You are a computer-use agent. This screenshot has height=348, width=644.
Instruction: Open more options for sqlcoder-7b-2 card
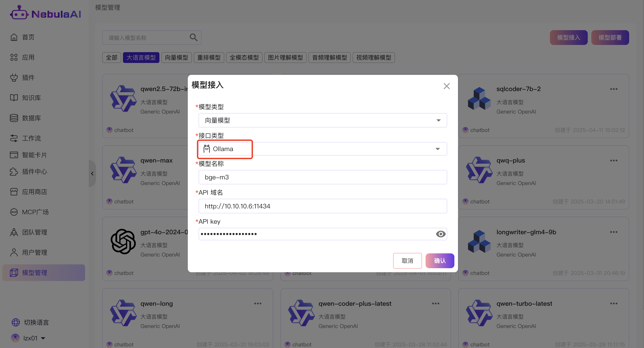point(614,89)
